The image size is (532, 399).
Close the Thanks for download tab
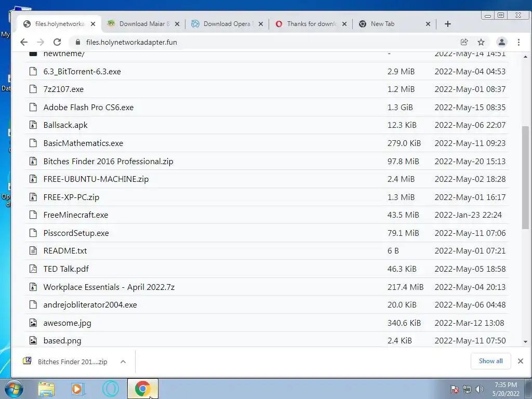point(344,24)
